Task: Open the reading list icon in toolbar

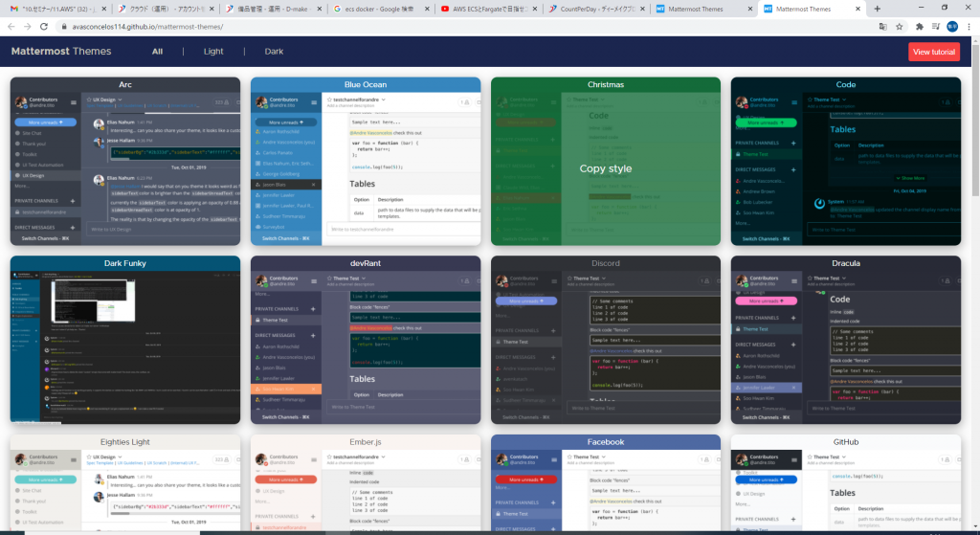Action: pyautogui.click(x=936, y=26)
